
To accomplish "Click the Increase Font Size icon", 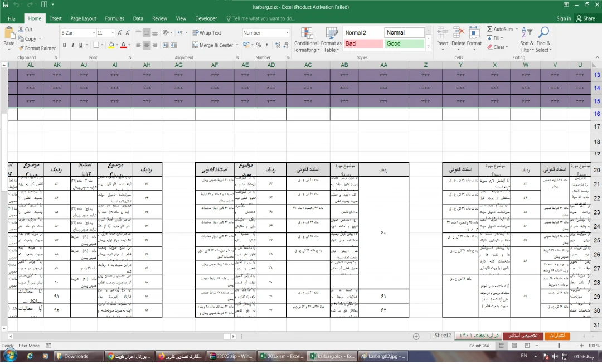I will (119, 33).
